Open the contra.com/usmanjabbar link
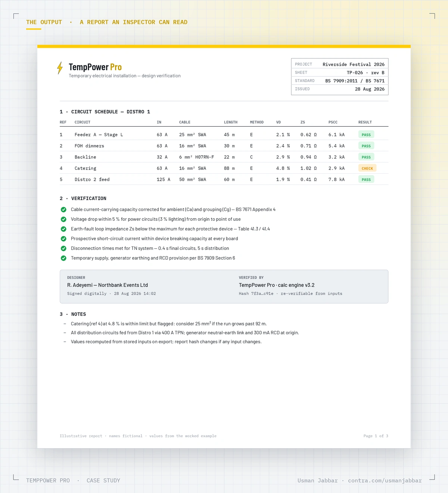The image size is (448, 493). (385, 481)
